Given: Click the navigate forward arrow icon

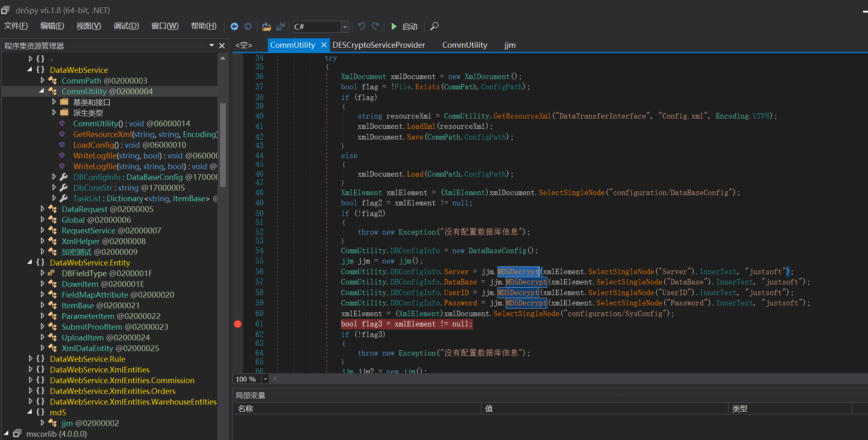Looking at the screenshot, I should coord(248,26).
